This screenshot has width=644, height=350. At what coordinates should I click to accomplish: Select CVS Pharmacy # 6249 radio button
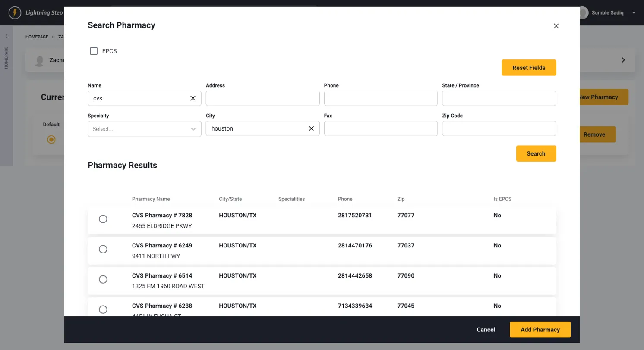[103, 249]
